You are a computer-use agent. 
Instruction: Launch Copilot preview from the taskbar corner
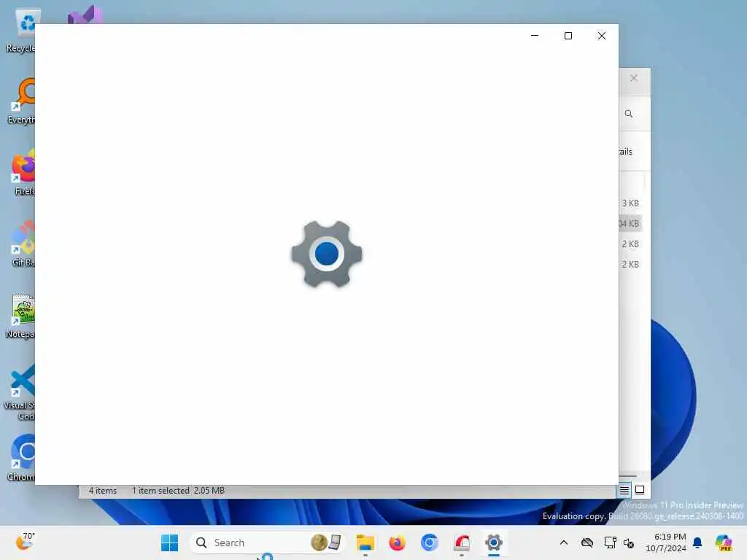pos(724,542)
